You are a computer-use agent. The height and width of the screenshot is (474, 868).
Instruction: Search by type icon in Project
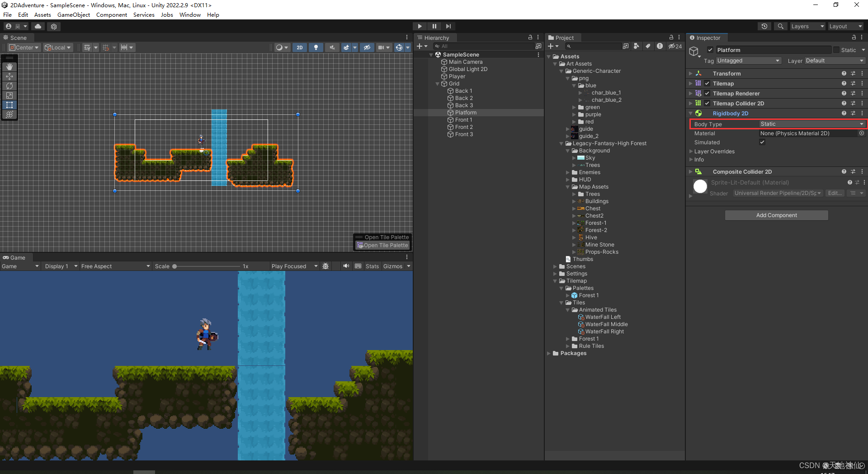click(x=637, y=46)
